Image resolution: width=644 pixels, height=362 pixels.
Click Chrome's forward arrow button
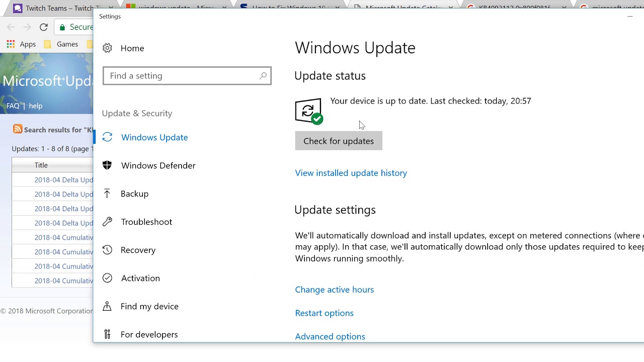[27, 27]
